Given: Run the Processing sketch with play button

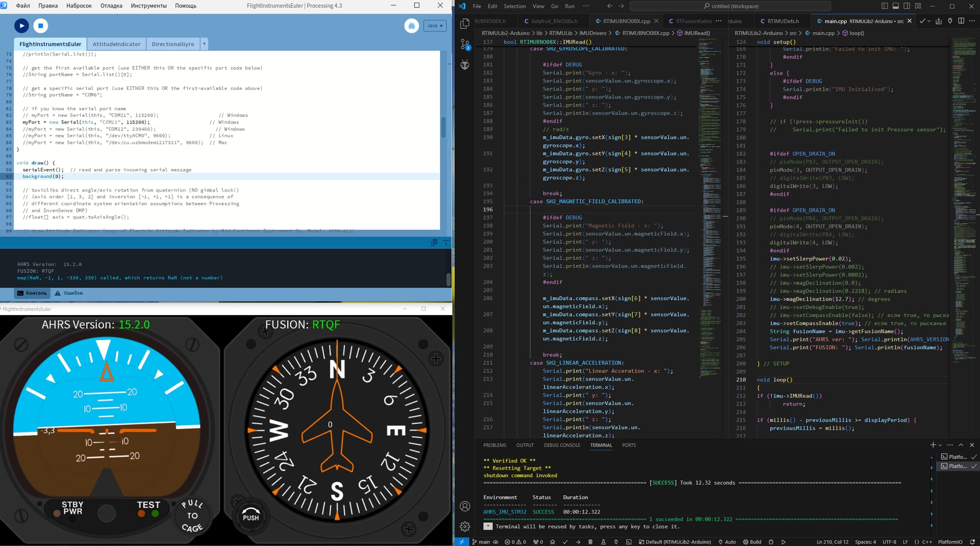Looking at the screenshot, I should 21,26.
